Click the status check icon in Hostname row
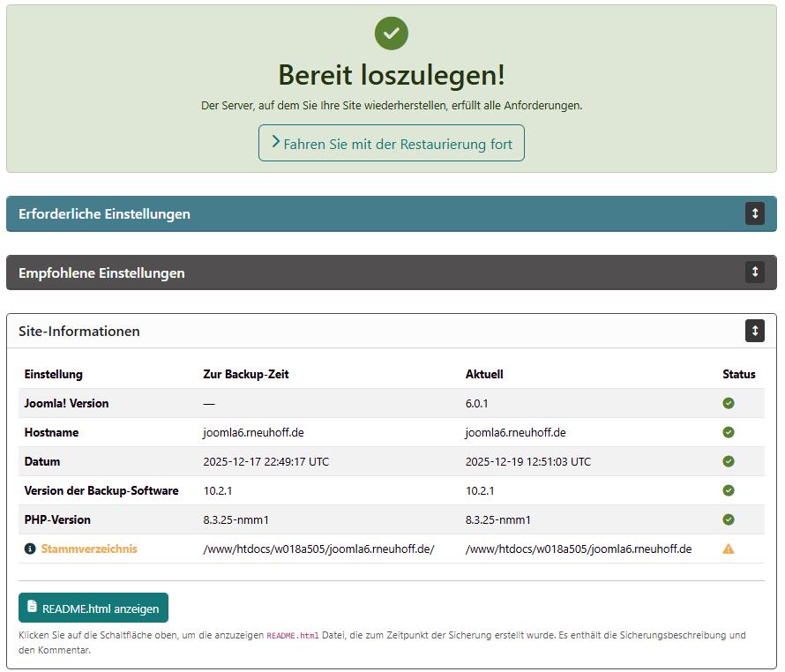This screenshot has height=672, width=785. (x=729, y=432)
